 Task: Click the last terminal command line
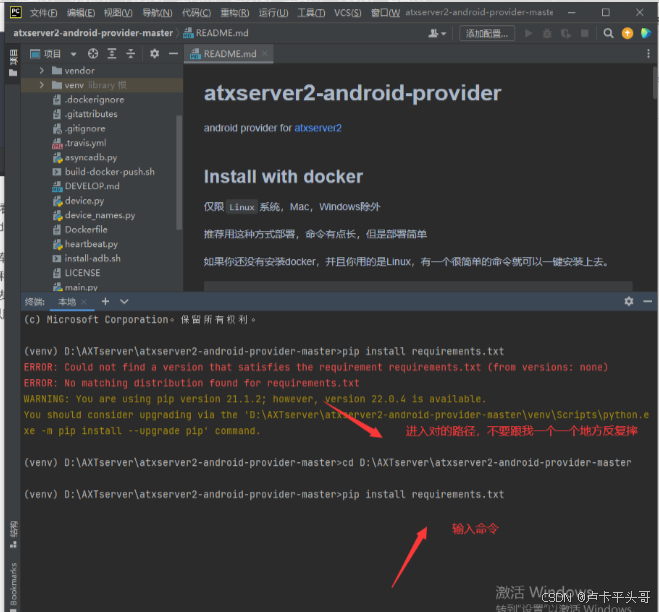click(264, 494)
